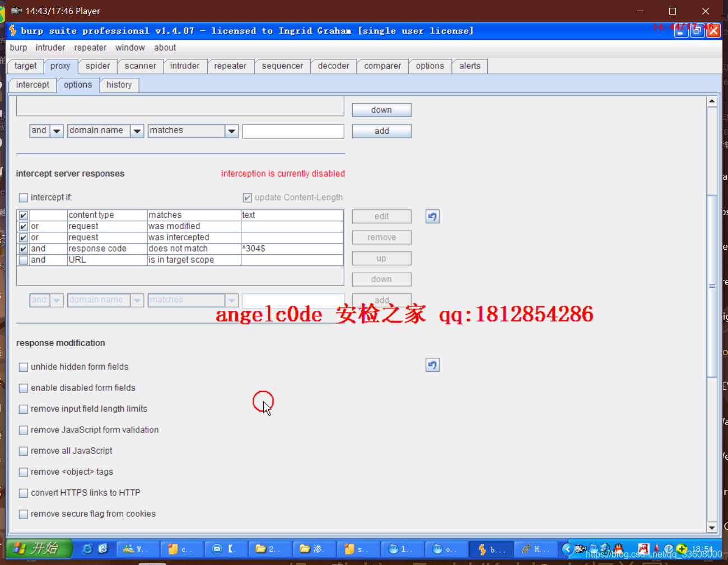This screenshot has height=565, width=728.
Task: Click the scrollbar down arrow
Action: [x=712, y=527]
